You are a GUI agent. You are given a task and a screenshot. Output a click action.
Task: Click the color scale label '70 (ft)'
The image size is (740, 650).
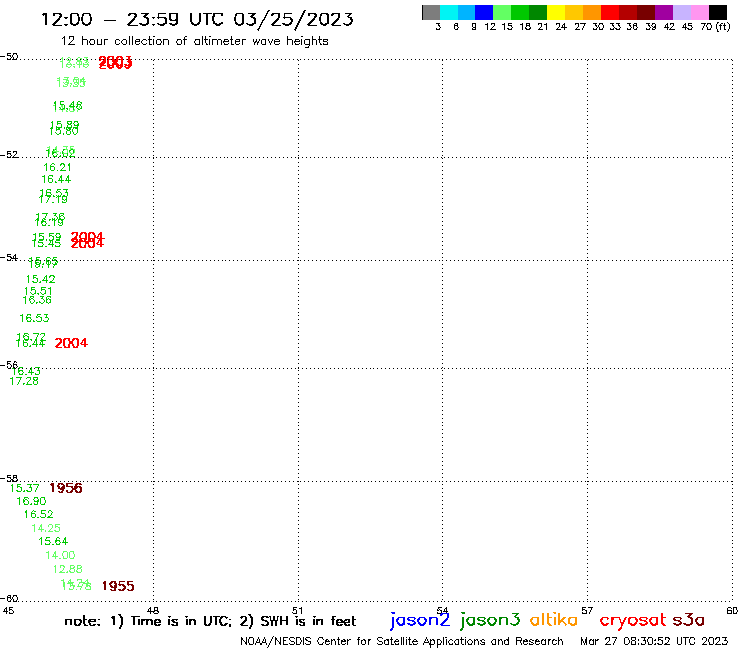[x=715, y=26]
